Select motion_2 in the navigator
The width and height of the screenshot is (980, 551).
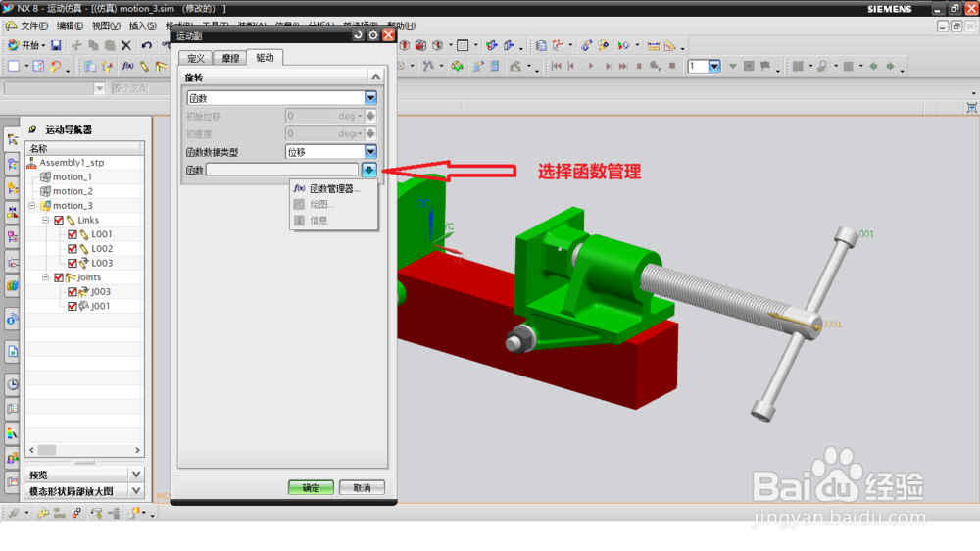pyautogui.click(x=72, y=191)
